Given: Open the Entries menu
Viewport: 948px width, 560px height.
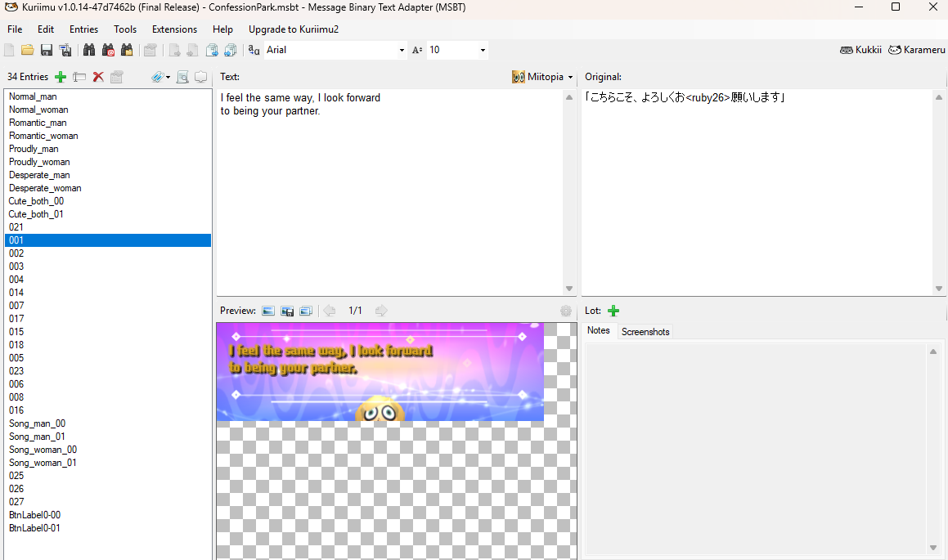Looking at the screenshot, I should (83, 29).
